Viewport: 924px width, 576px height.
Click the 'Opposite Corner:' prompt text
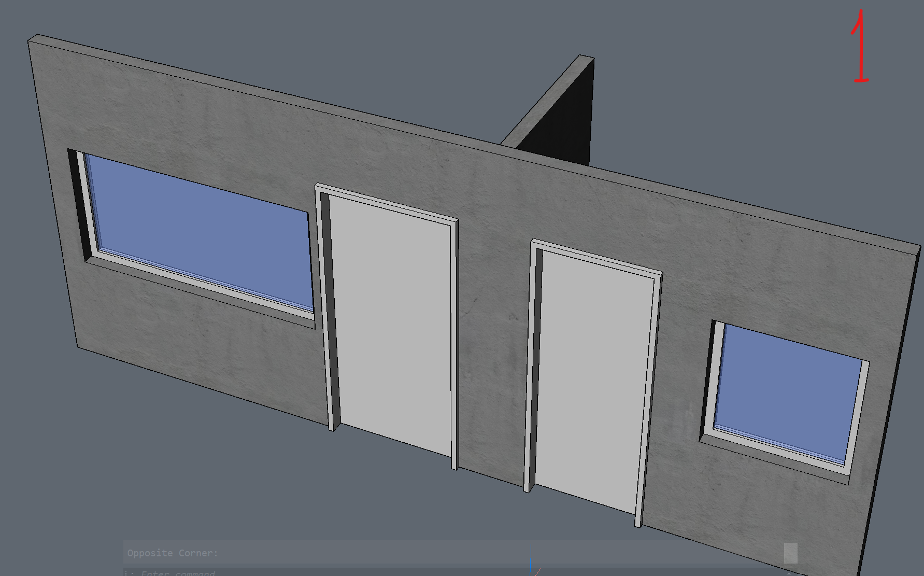coord(173,553)
